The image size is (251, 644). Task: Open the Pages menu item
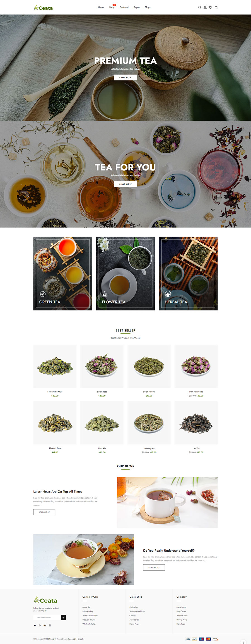click(x=137, y=7)
